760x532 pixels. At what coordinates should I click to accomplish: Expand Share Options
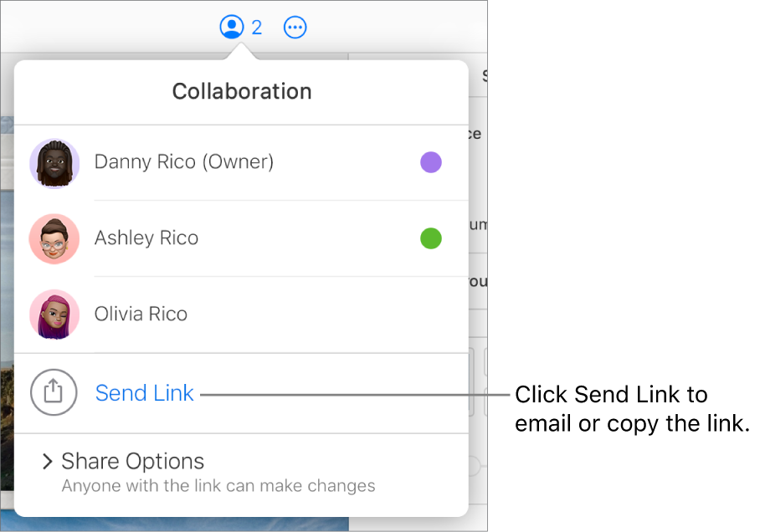(131, 461)
